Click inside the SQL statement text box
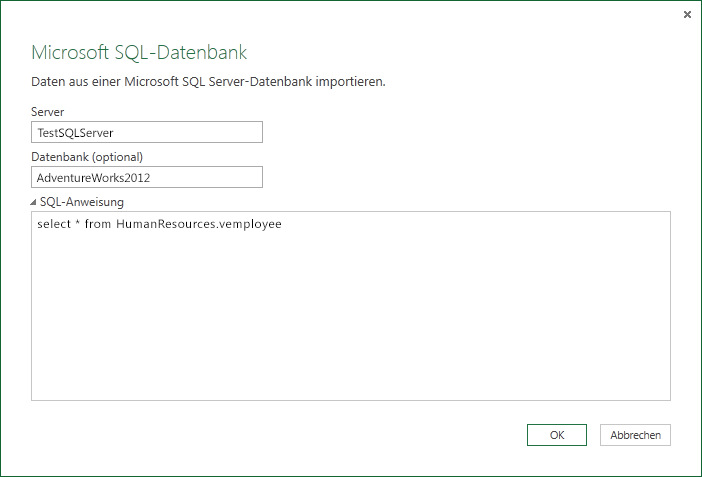Screen dimensions: 702x477 (351, 306)
